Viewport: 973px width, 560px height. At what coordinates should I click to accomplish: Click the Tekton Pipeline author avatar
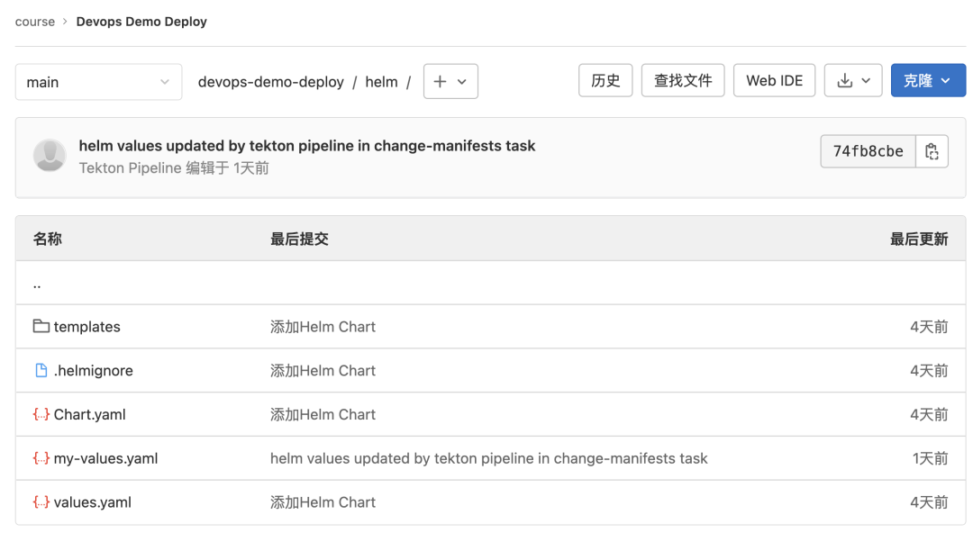50,156
